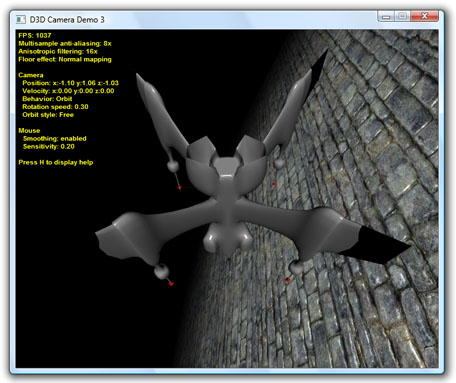Screen dimensions: 456x383
Task: Click the 'Velocity' values line
Action: (x=68, y=91)
